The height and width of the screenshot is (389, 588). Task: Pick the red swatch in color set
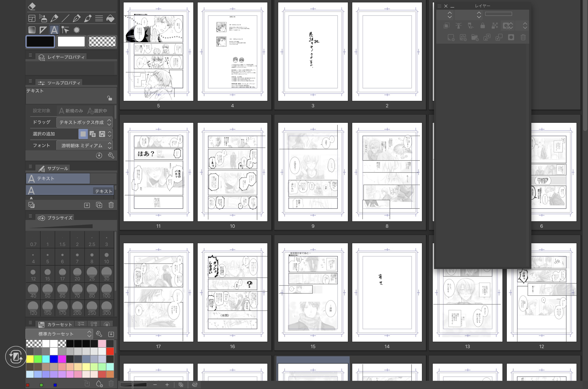110,351
